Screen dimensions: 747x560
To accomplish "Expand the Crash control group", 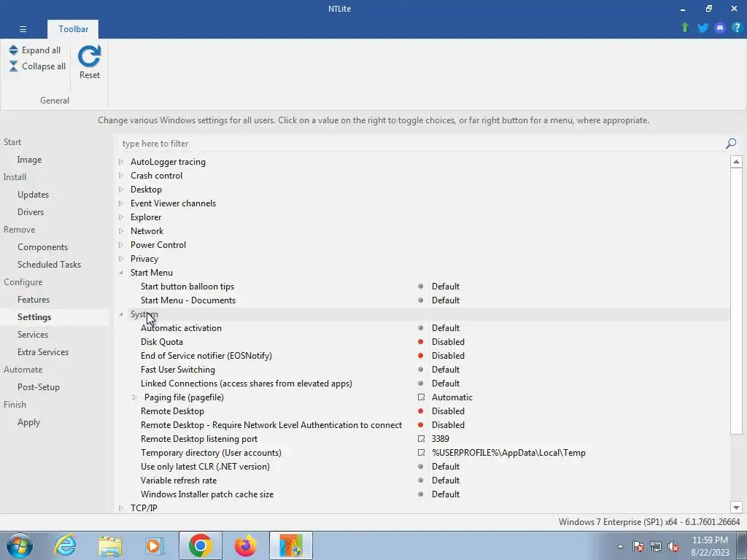I will [121, 176].
